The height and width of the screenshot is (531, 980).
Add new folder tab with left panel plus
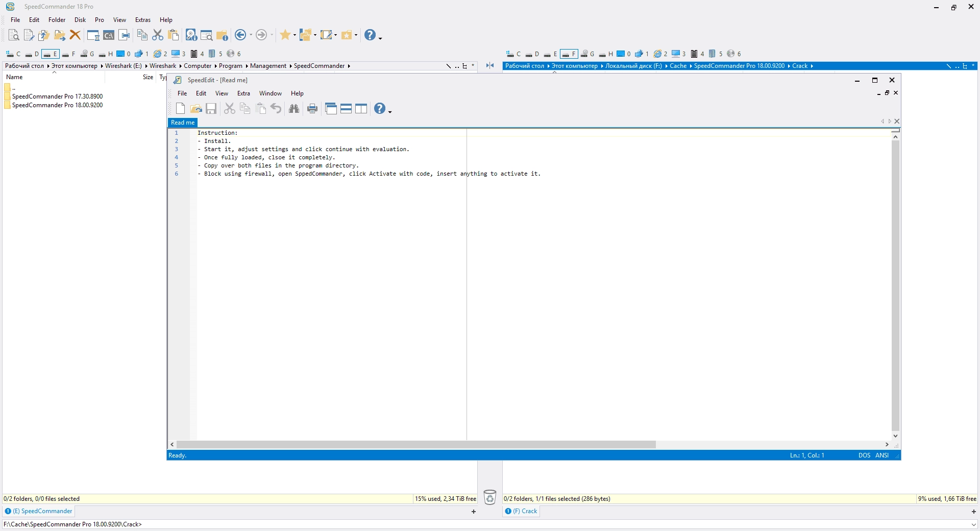(x=474, y=512)
